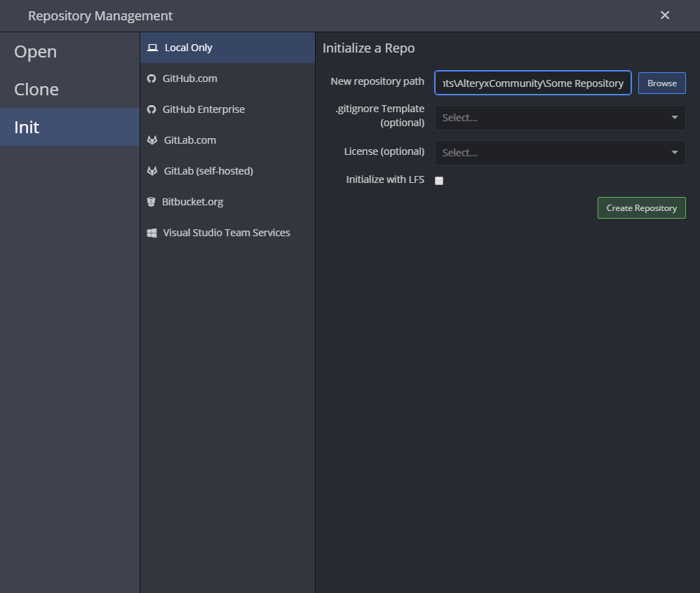Click the Visual Studio Team Services icon
The width and height of the screenshot is (700, 593).
(152, 233)
